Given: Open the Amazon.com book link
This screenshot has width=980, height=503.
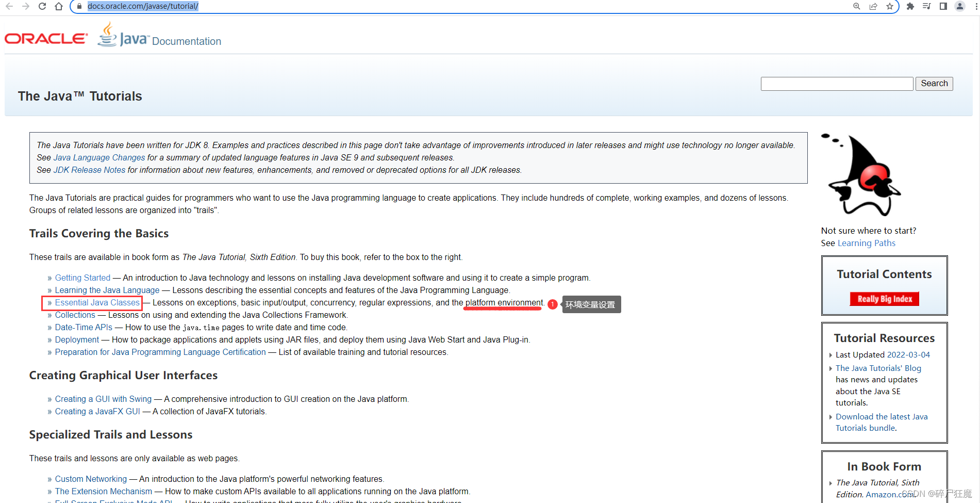Looking at the screenshot, I should [889, 495].
